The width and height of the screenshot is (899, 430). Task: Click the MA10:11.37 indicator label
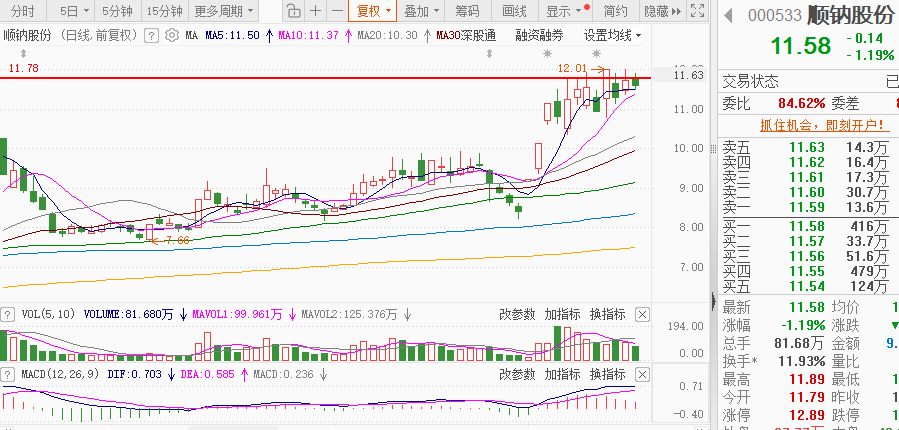coord(309,36)
